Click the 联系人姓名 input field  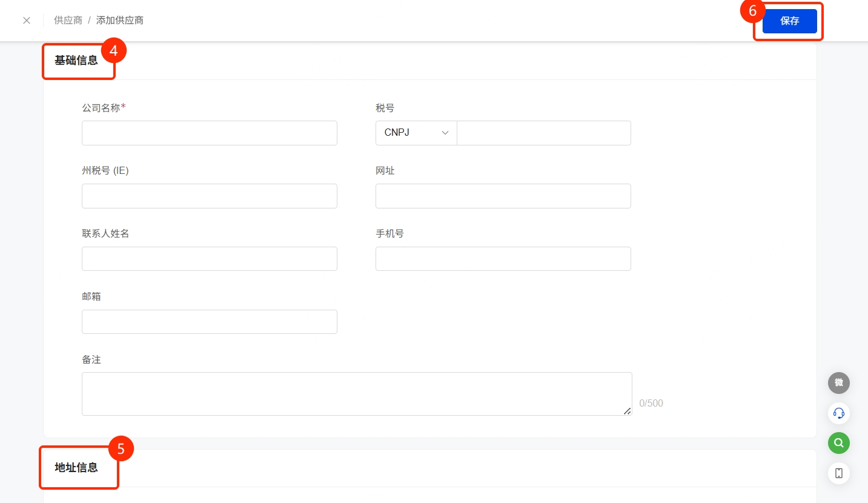pyautogui.click(x=210, y=259)
